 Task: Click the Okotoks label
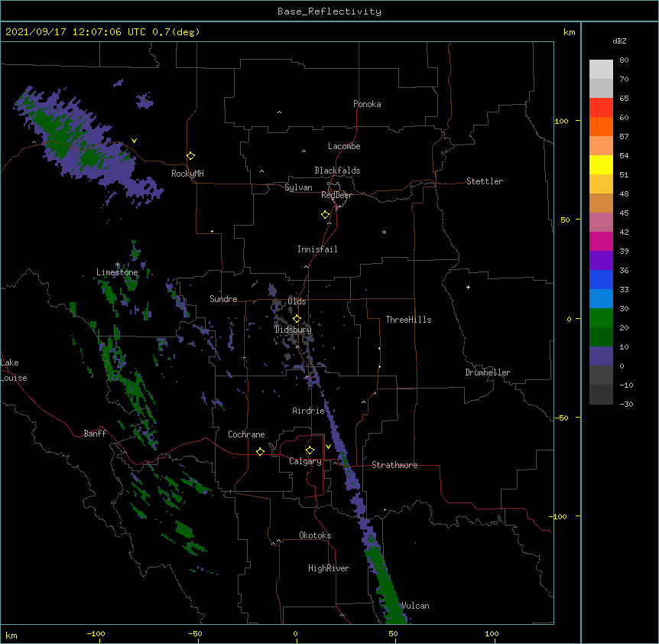click(x=315, y=535)
